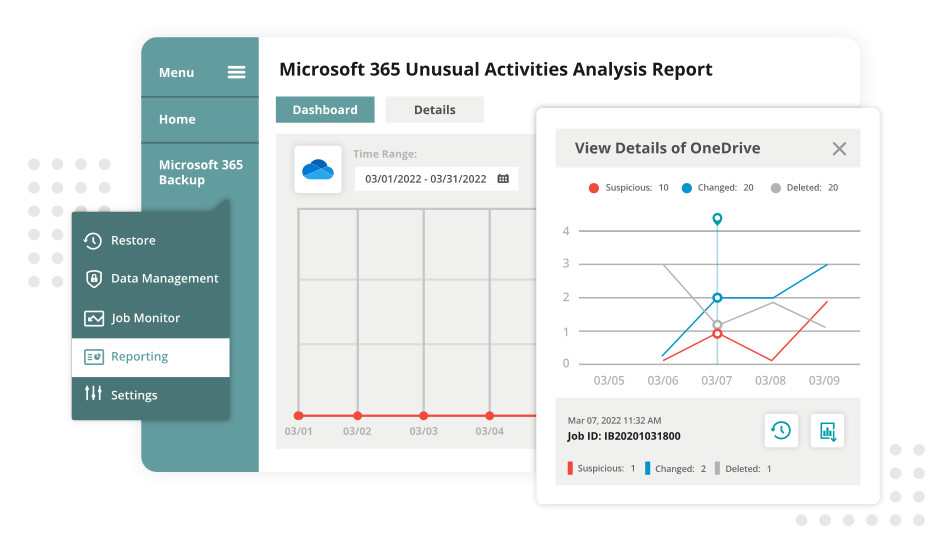Click the OneDrive cloud icon
This screenshot has height=554, width=950.
[x=317, y=170]
